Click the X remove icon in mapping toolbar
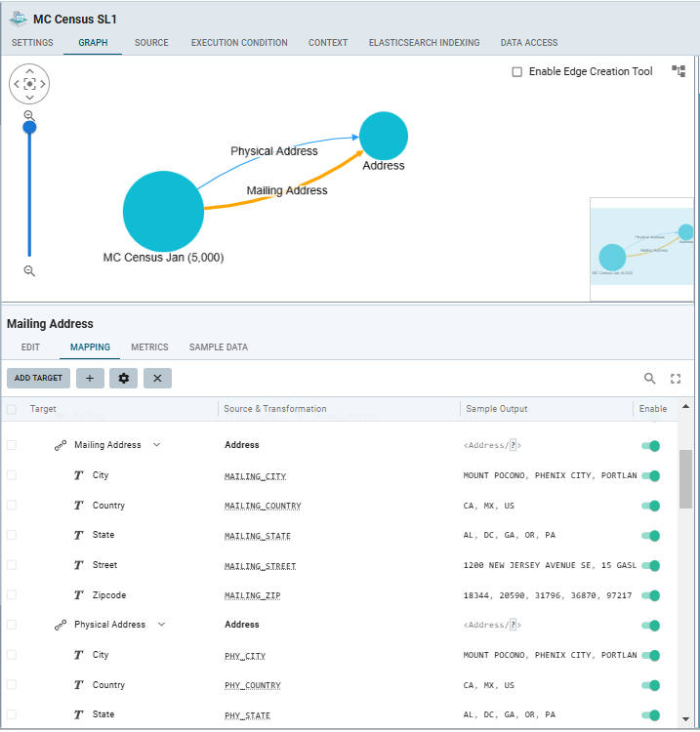This screenshot has width=700, height=732. [157, 378]
